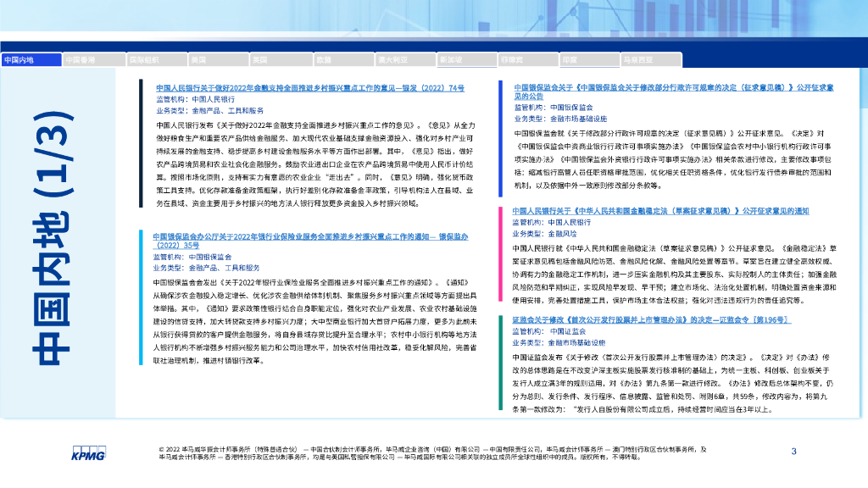Click text 监管机构：中国证监会

tap(548, 331)
